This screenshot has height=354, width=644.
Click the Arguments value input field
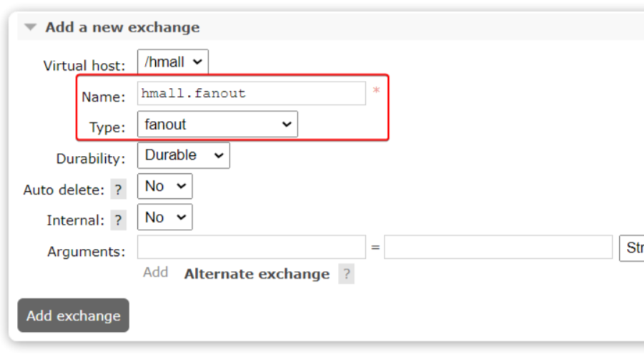(497, 247)
